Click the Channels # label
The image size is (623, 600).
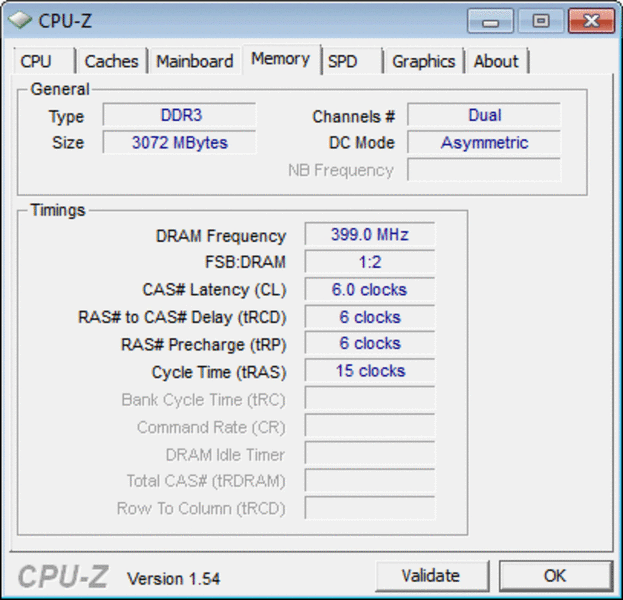[x=354, y=116]
